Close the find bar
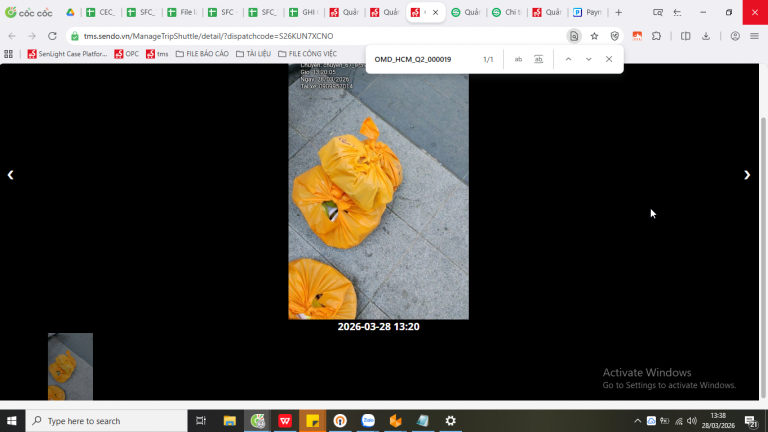 click(x=609, y=59)
